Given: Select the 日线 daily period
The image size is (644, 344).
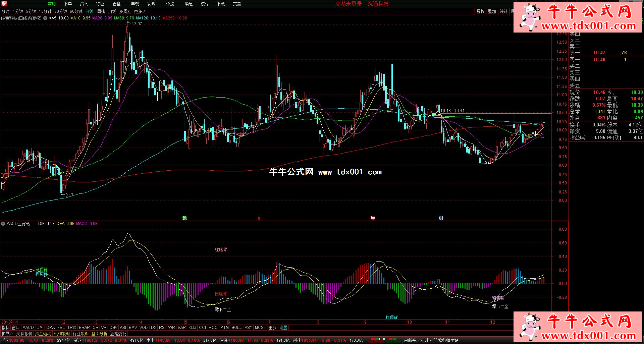Looking at the screenshot, I should point(90,11).
